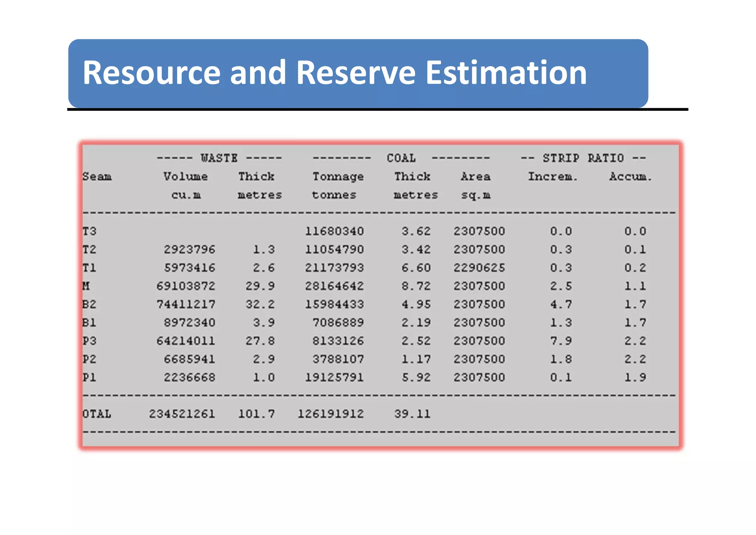Click total waste volume 234521261
Viewport: 756px width, 535px height.
[x=182, y=414]
